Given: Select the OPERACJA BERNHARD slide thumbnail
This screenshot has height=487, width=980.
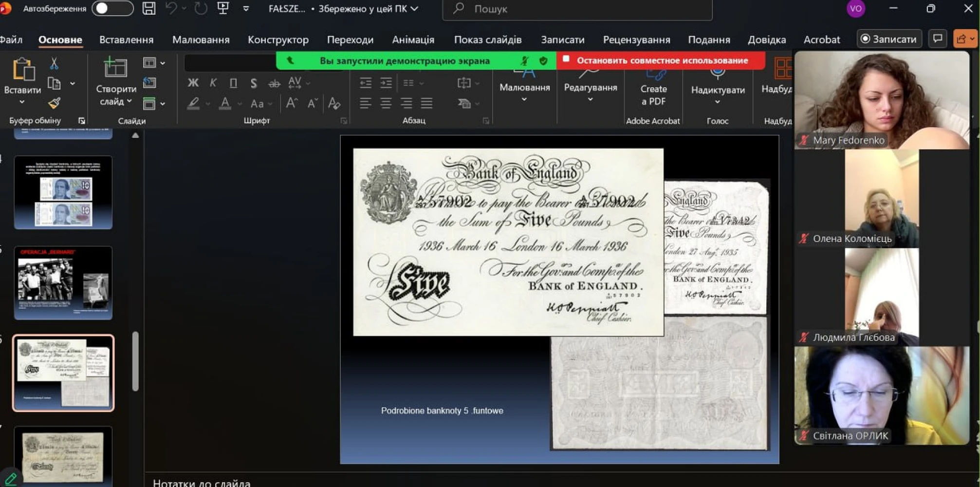Looking at the screenshot, I should click(63, 283).
